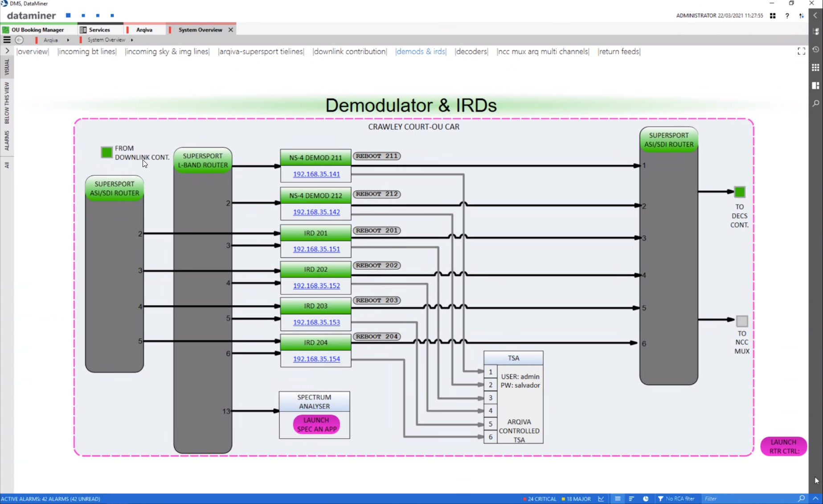Open the right sidebar search icon

point(815,103)
